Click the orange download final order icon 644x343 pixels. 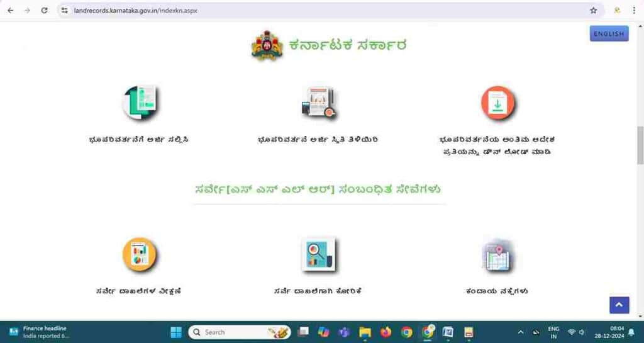pos(497,104)
